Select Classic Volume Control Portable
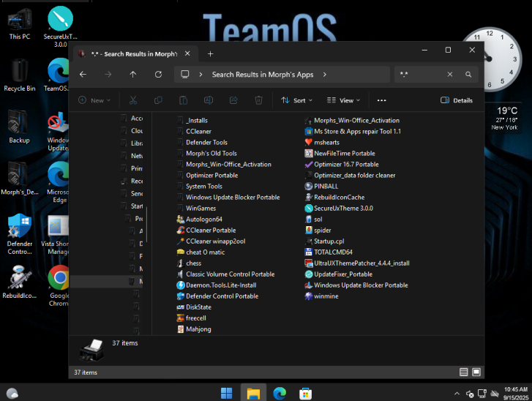The image size is (532, 401). [226, 274]
